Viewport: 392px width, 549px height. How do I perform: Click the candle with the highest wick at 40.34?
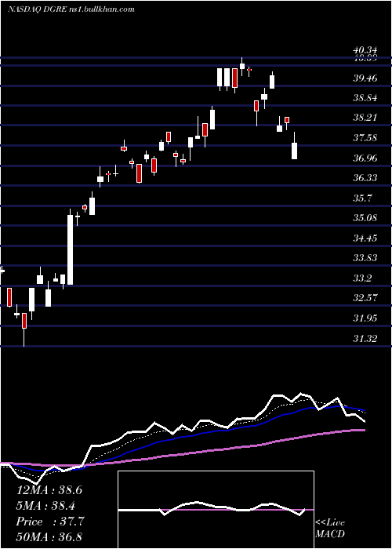241,66
